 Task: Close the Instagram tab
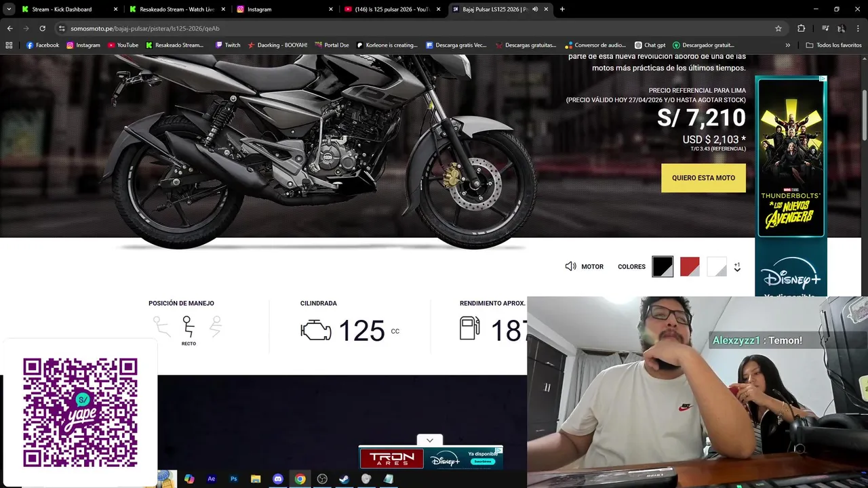click(331, 9)
